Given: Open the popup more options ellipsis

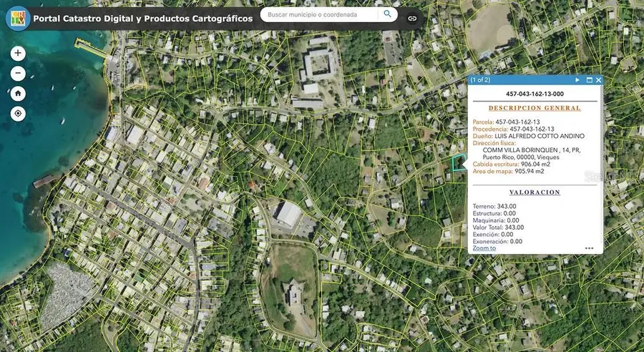Looking at the screenshot, I should pos(589,248).
